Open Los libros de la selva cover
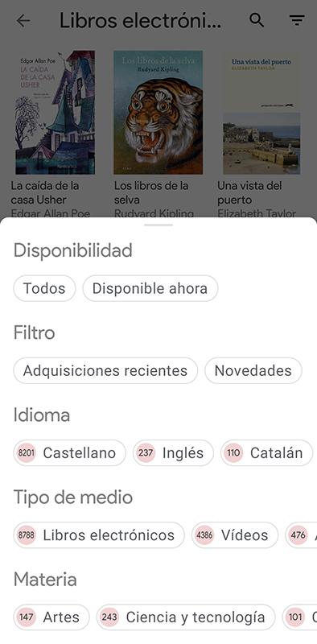The width and height of the screenshot is (317, 644). click(158, 113)
